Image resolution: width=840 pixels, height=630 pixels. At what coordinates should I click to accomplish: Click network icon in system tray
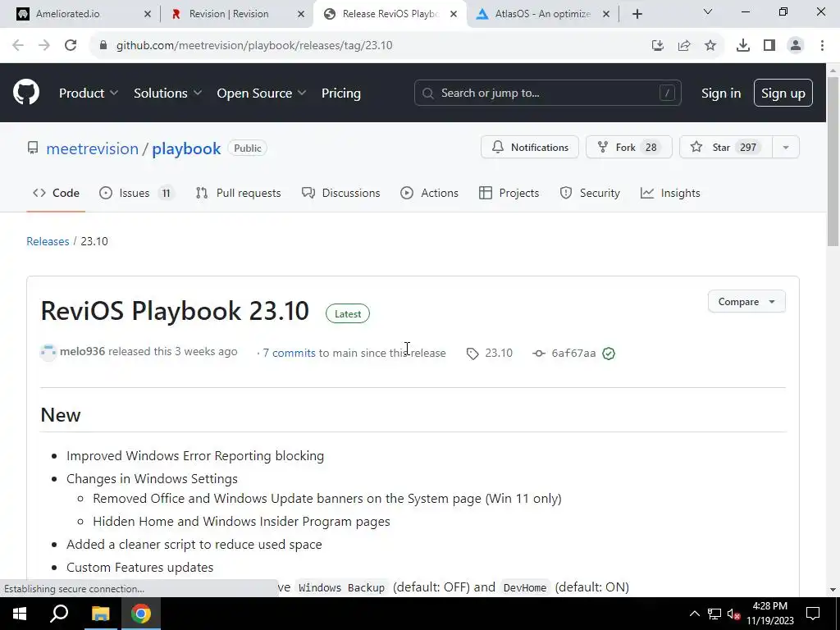tap(714, 614)
